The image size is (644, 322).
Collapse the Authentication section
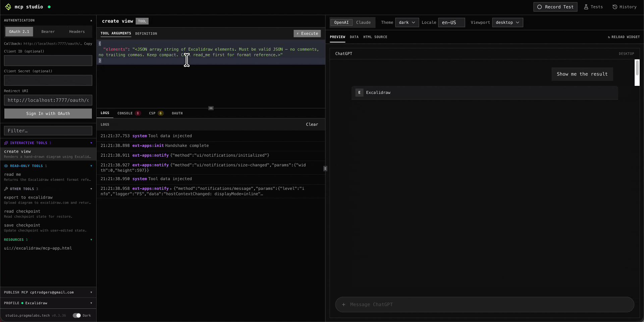point(91,20)
